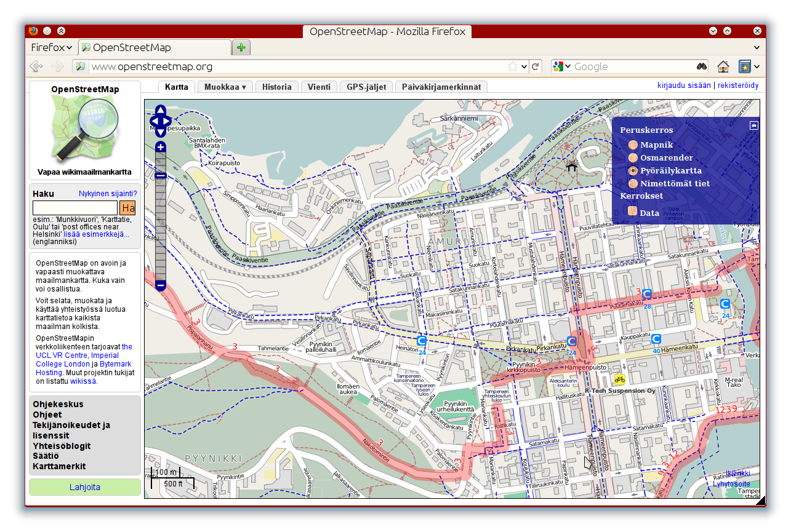
Task: Reload the page in the address bar
Action: 536,66
